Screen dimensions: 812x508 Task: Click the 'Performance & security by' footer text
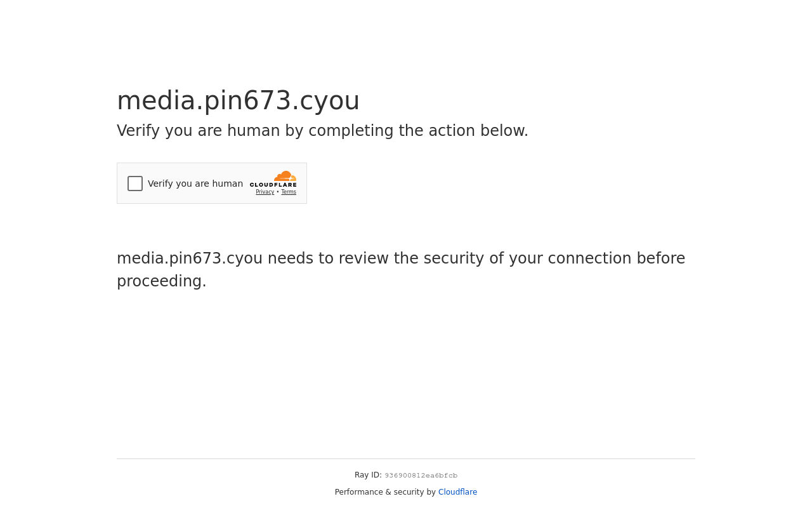tap(385, 492)
